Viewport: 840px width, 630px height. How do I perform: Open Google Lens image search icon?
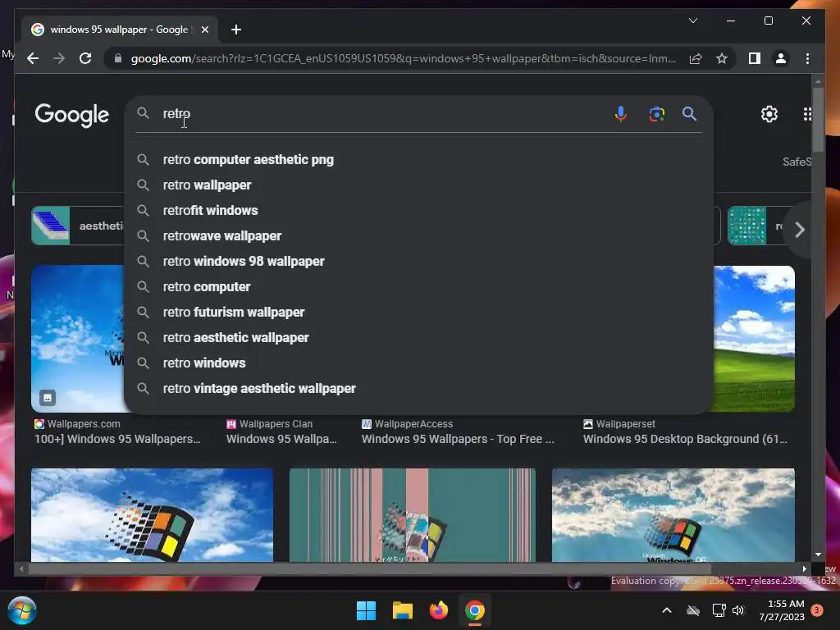[657, 113]
